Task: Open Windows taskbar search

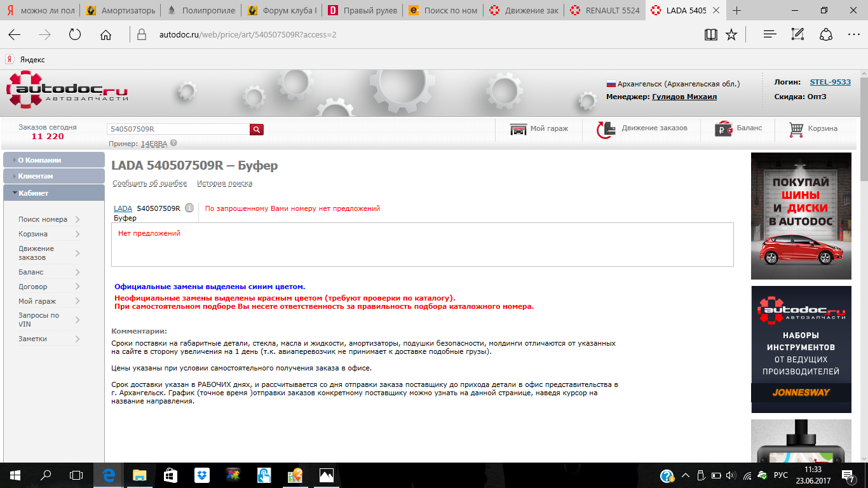Action: point(46,475)
